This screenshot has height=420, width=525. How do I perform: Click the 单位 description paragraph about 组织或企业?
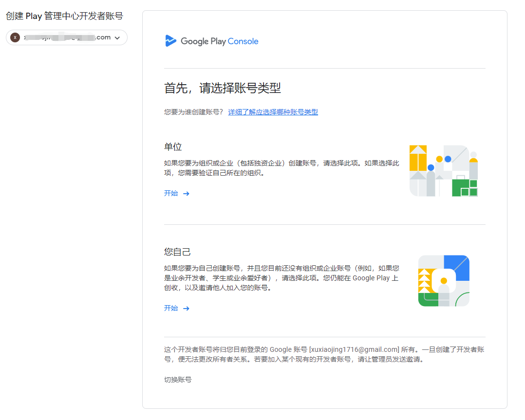pos(281,168)
